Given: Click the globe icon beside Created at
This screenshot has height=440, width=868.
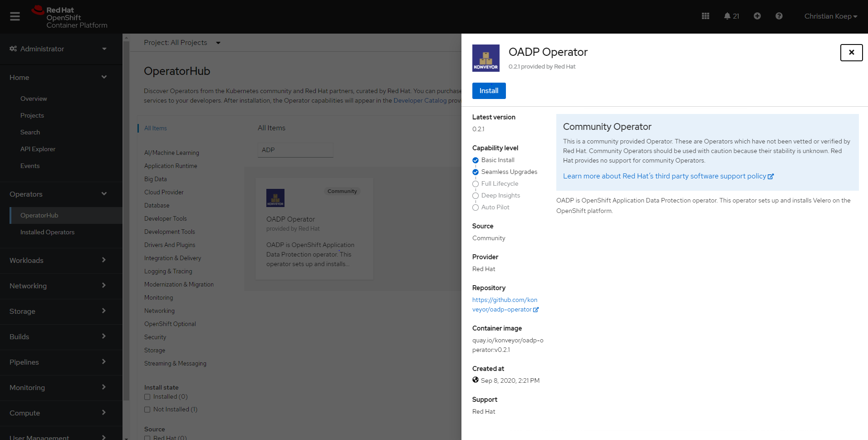Looking at the screenshot, I should (475, 380).
